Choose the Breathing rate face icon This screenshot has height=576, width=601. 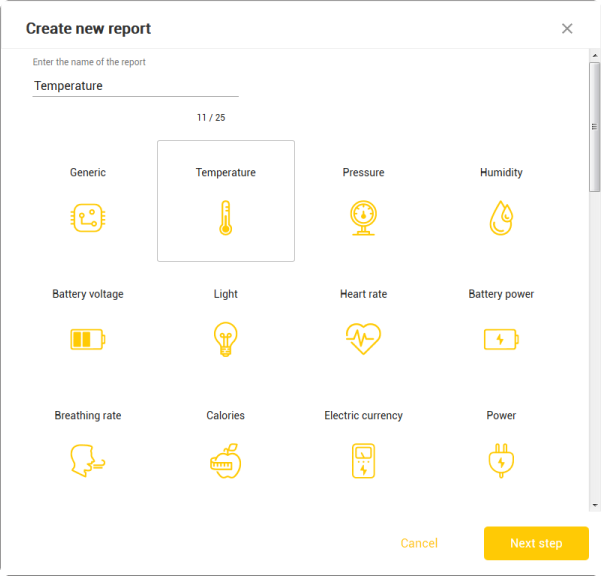pyautogui.click(x=88, y=460)
